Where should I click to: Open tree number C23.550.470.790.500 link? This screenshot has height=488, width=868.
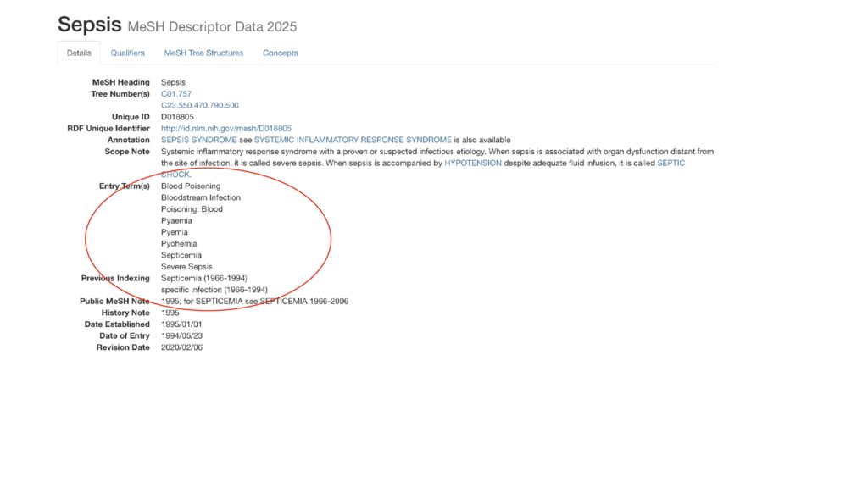[x=200, y=106]
